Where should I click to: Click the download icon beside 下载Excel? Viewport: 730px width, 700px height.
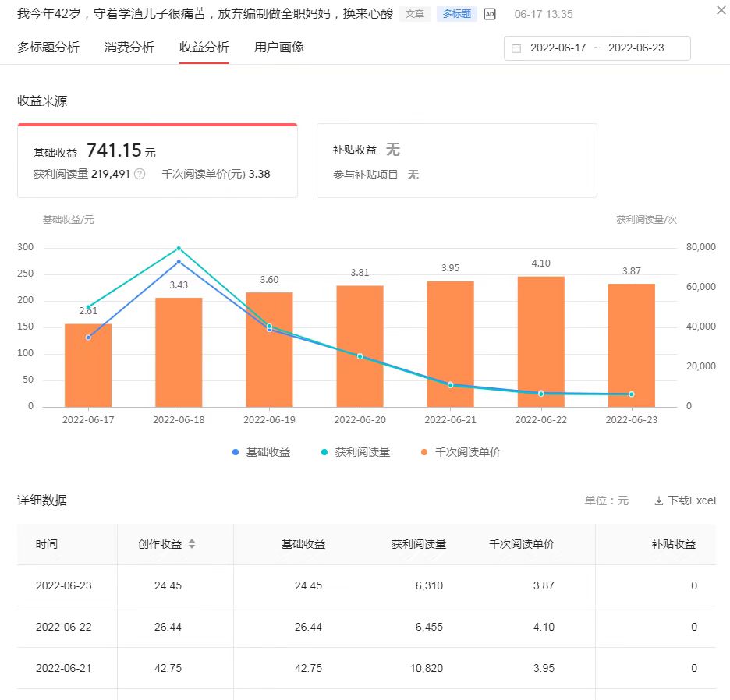[x=657, y=500]
